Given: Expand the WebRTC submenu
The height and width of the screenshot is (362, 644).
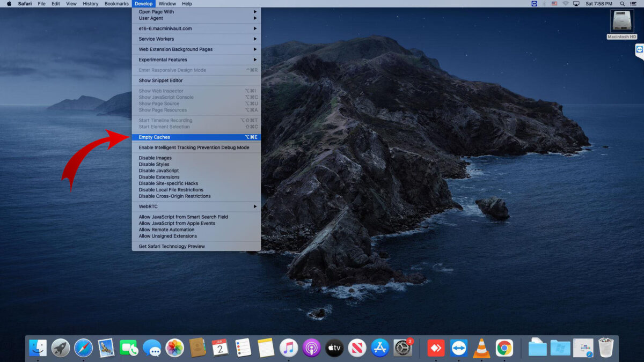Looking at the screenshot, I should [x=147, y=206].
